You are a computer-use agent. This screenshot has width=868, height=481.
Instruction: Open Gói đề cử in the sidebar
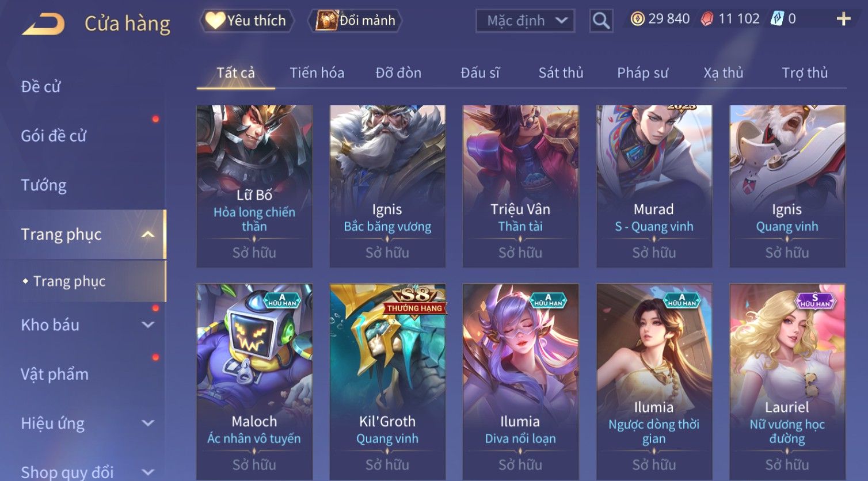pyautogui.click(x=54, y=136)
